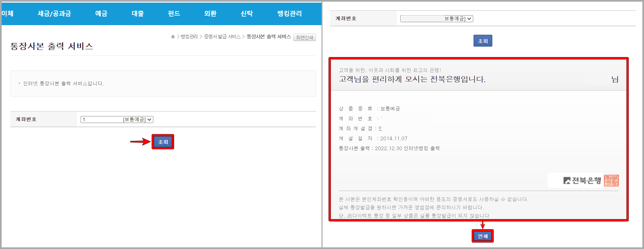Select disclaimer line '본 사본은 본인계좌번호 확인용이며'
The image size is (644, 249).
pyautogui.click(x=434, y=199)
